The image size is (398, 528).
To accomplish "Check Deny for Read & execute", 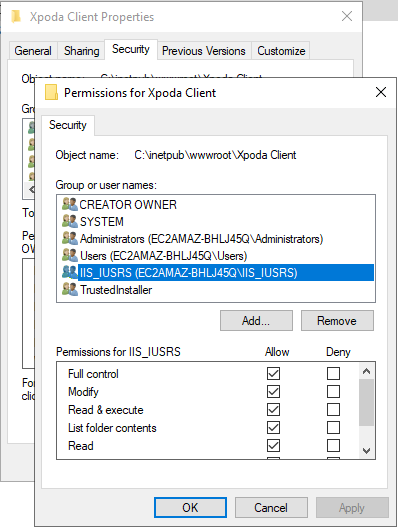I will pyautogui.click(x=333, y=410).
